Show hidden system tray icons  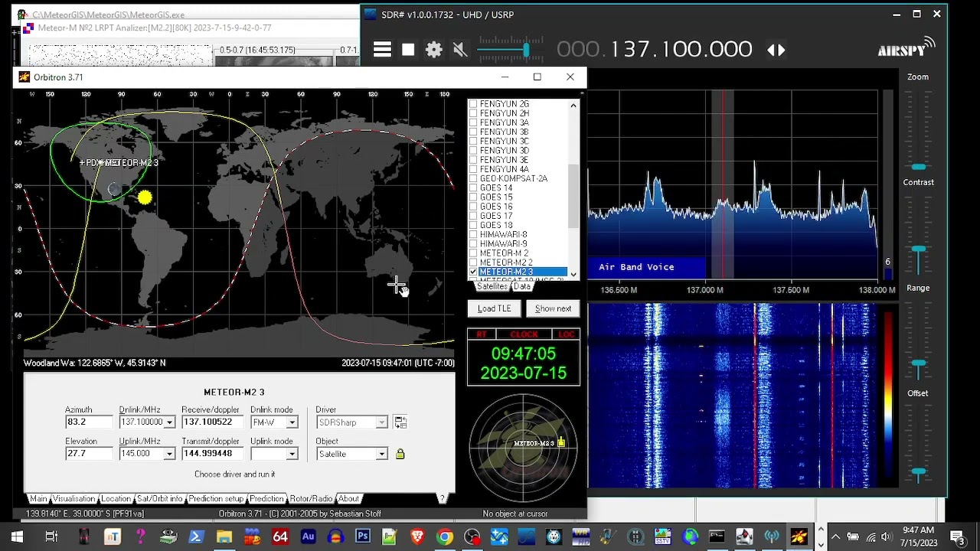click(x=835, y=536)
